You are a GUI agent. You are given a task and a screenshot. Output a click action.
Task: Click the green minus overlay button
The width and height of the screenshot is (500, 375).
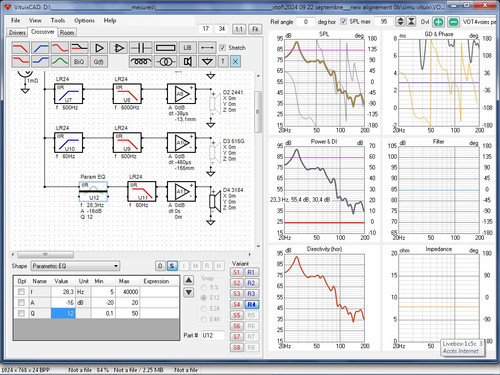[x=453, y=22]
